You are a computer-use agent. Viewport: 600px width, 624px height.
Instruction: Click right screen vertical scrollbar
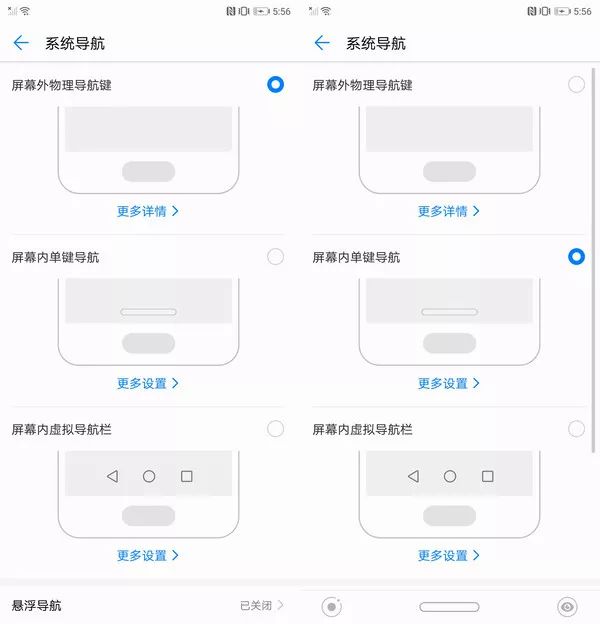coord(594,260)
